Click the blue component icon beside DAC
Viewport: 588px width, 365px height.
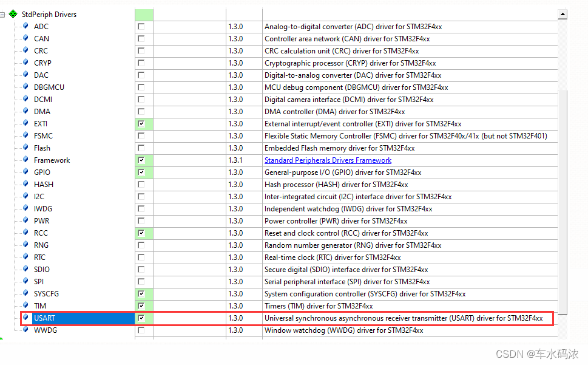(25, 74)
